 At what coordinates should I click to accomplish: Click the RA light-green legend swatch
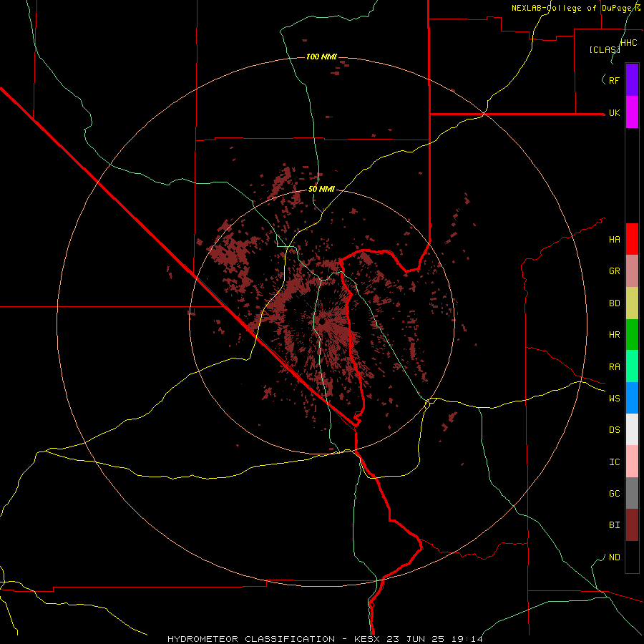pyautogui.click(x=632, y=366)
